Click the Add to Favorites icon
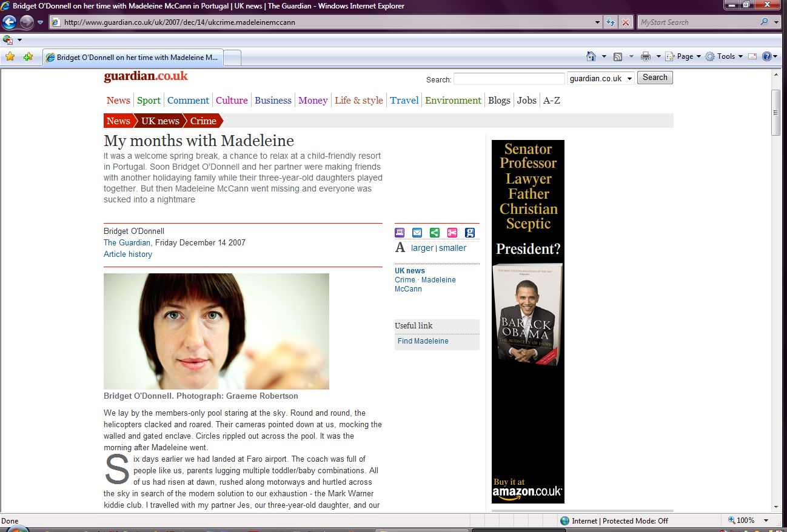Viewport: 787px width, 532px height. pos(28,57)
